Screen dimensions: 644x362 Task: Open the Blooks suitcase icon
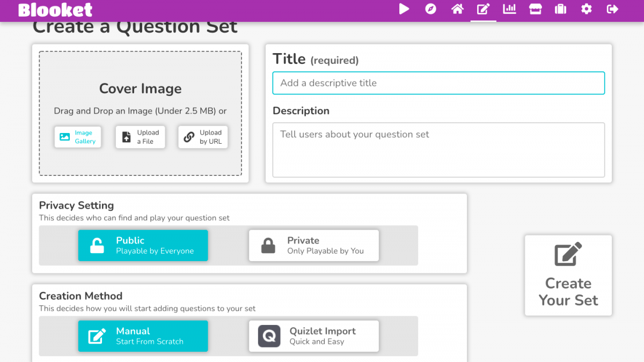pos(561,9)
